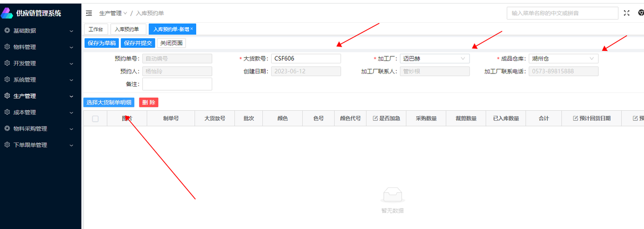The width and height of the screenshot is (644, 229).
Task: Click the 选择大货制单明细 button
Action: point(109,103)
